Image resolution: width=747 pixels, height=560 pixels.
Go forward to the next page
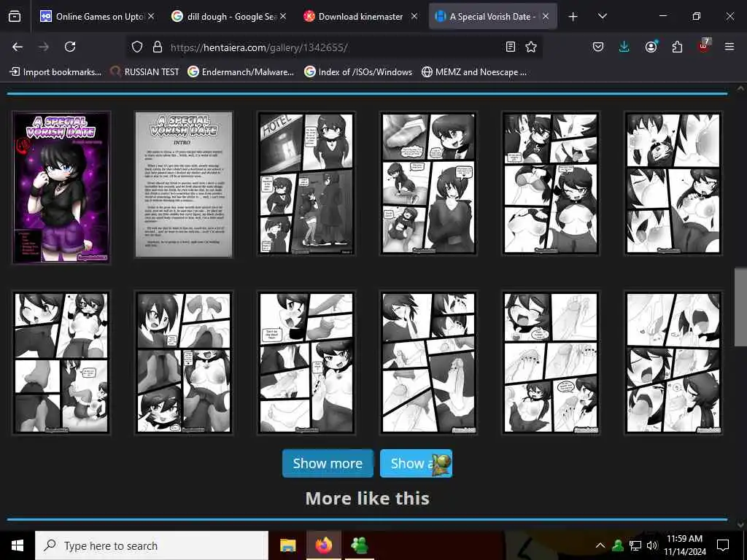(44, 47)
